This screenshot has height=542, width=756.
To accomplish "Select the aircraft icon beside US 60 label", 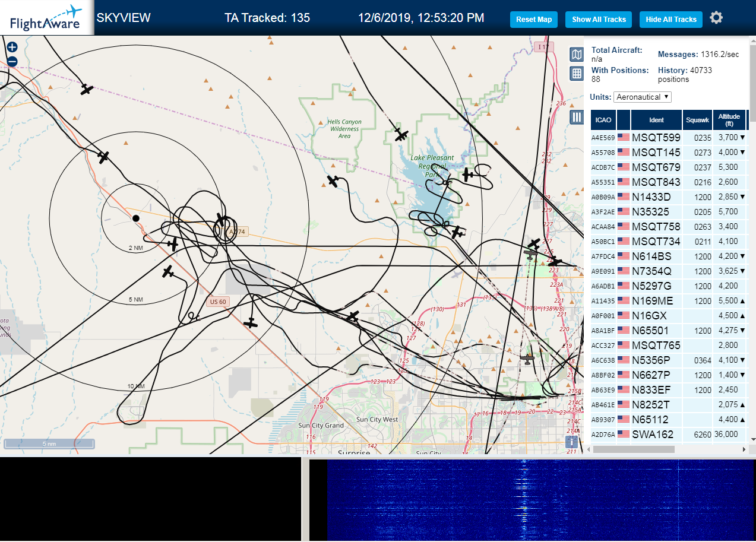I will pos(251,323).
